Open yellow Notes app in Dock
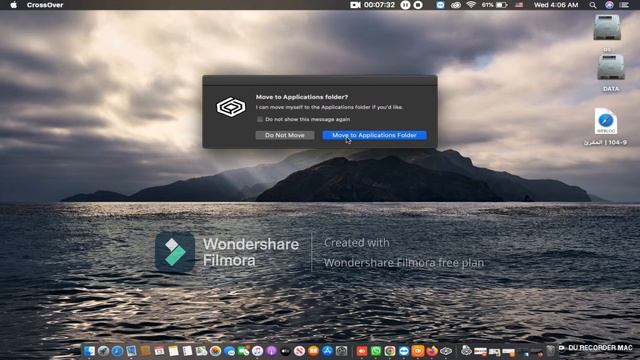This screenshot has height=360, width=640. [x=173, y=351]
